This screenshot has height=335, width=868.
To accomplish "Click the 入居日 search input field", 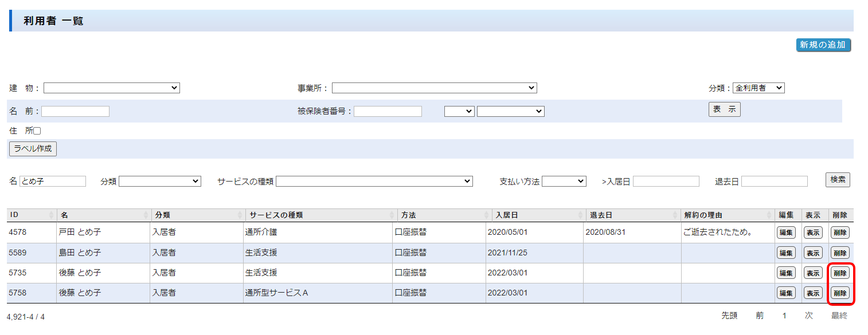I will [x=666, y=182].
